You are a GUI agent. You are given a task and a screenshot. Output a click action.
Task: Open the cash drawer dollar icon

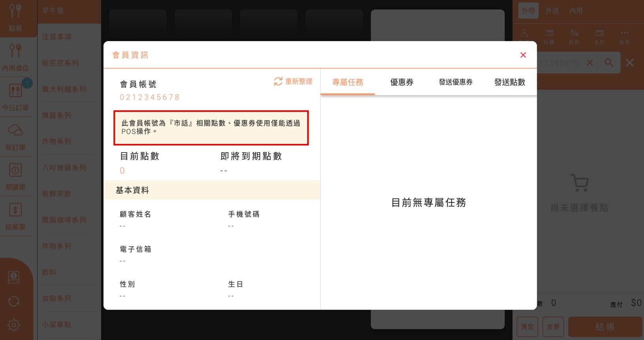click(14, 278)
